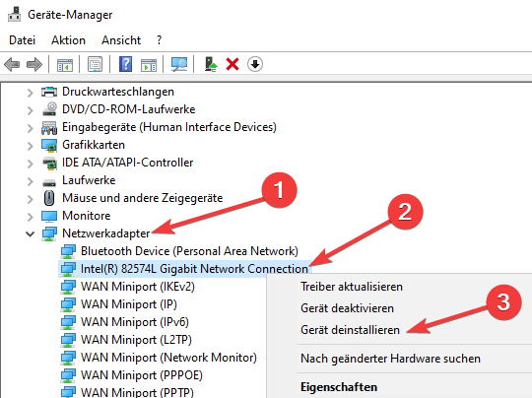Collapse the Netzwerkadapter node
Viewport: 532px width, 398px height.
(31, 233)
